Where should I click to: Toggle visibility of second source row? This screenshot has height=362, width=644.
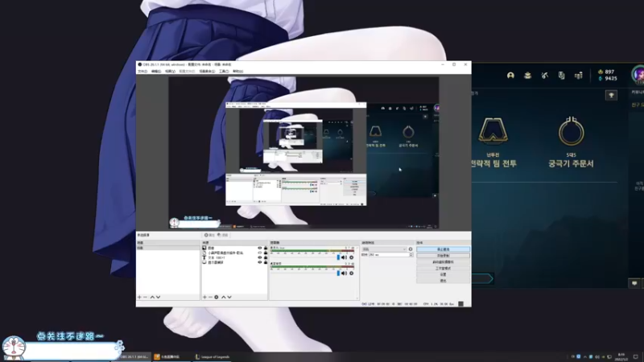tap(259, 253)
